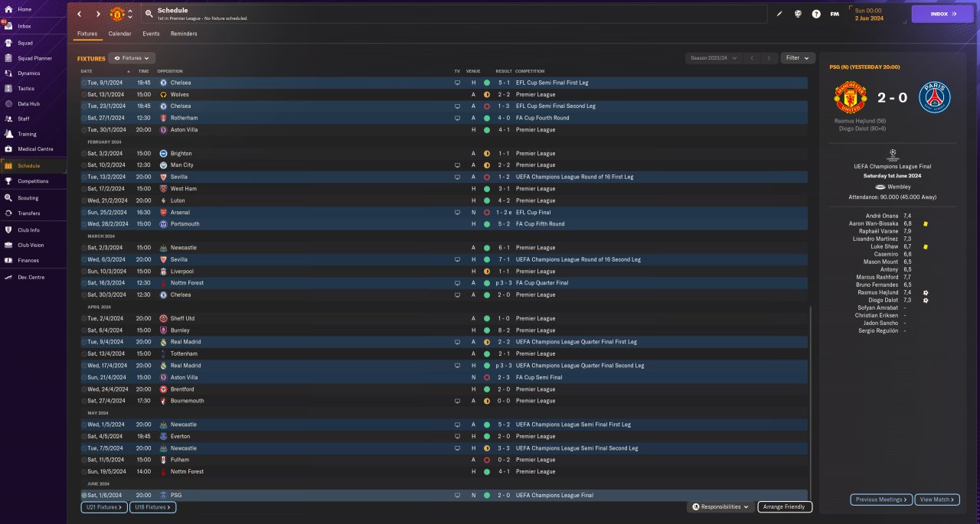Open Transfers sidebar icon
980x524 pixels.
point(8,213)
